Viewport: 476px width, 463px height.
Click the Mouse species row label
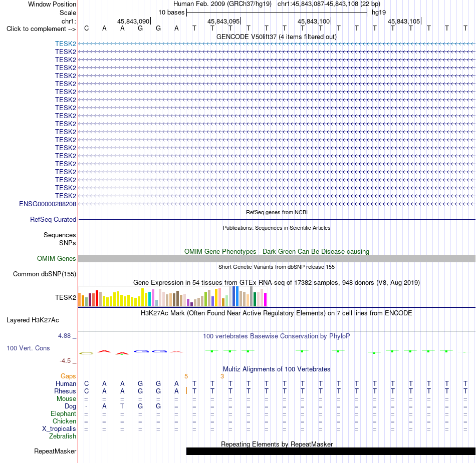pos(66,399)
